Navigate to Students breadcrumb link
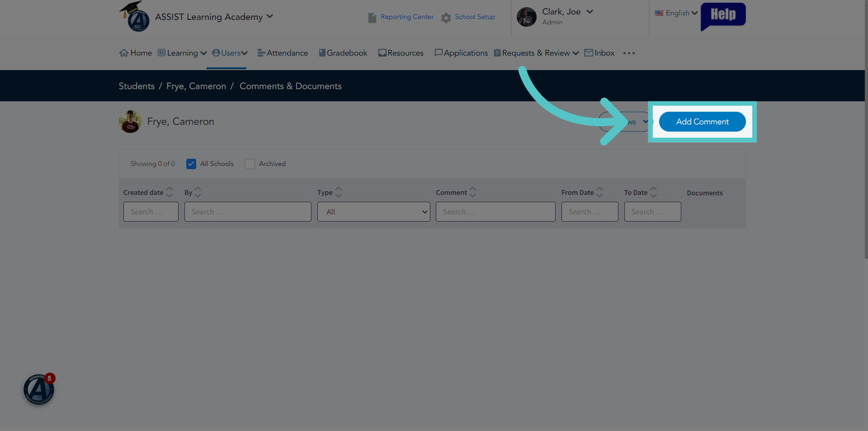 tap(137, 86)
